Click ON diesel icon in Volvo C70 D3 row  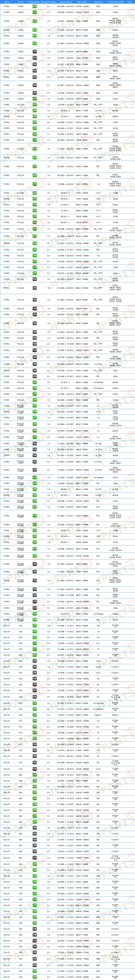tap(35, 751)
